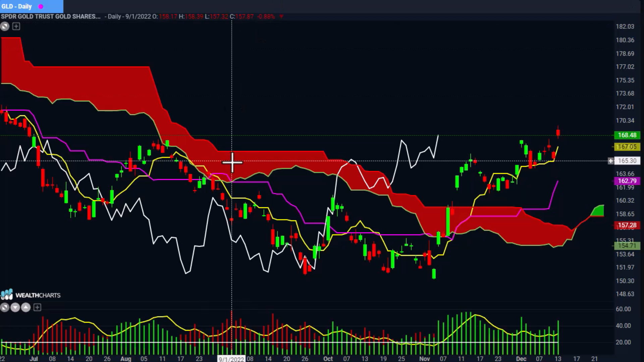Screen dimensions: 644x362
Task: Click the SPDR GOLD TRUST GOLD SHARES title
Action: coord(51,16)
